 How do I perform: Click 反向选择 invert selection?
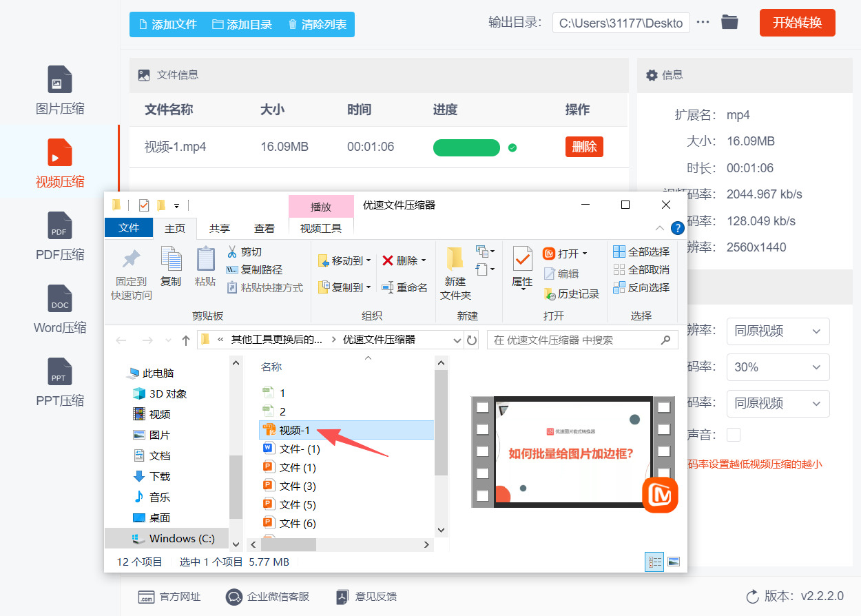tap(641, 287)
